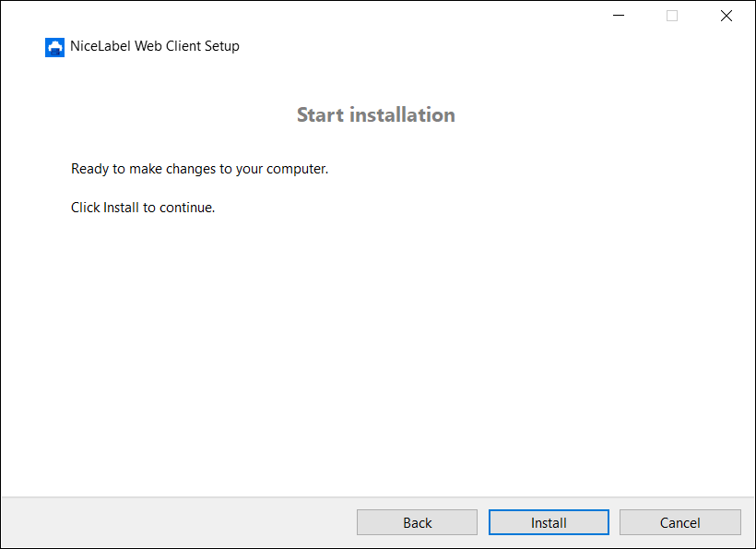Screen dimensions: 756x549
Task: Click the word "Install" in the instruction sentence
Action: 121,208
